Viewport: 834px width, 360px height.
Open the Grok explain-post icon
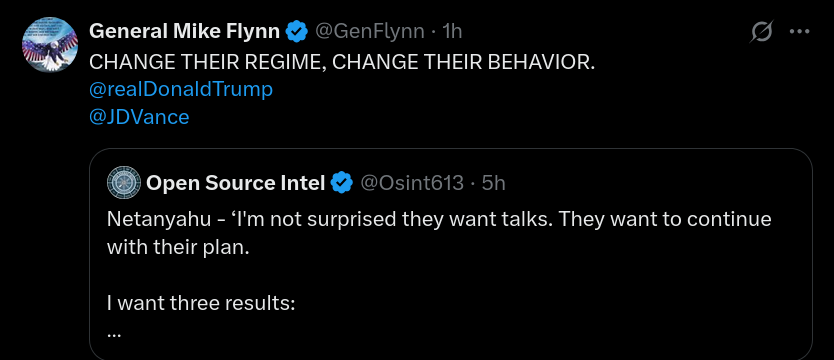(x=761, y=32)
